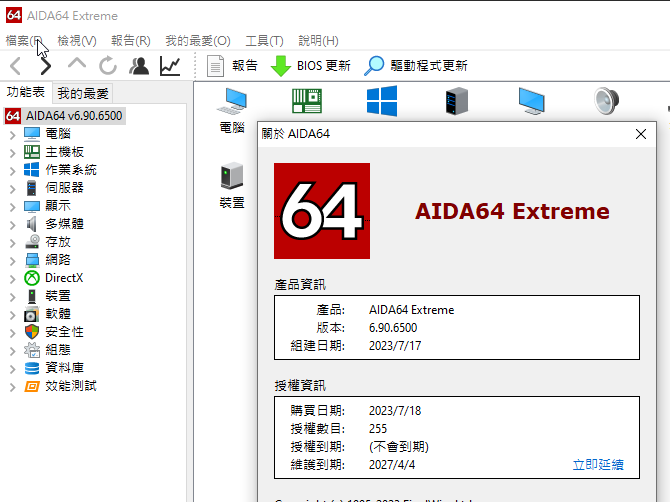Select 組態 in the tree
Viewport: 670px width, 502px height.
pos(58,349)
